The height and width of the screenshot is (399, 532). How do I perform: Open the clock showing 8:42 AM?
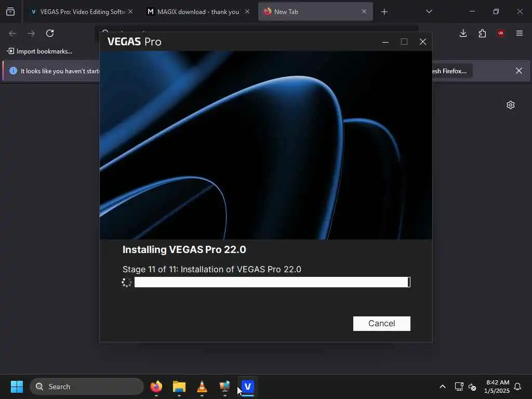click(497, 387)
